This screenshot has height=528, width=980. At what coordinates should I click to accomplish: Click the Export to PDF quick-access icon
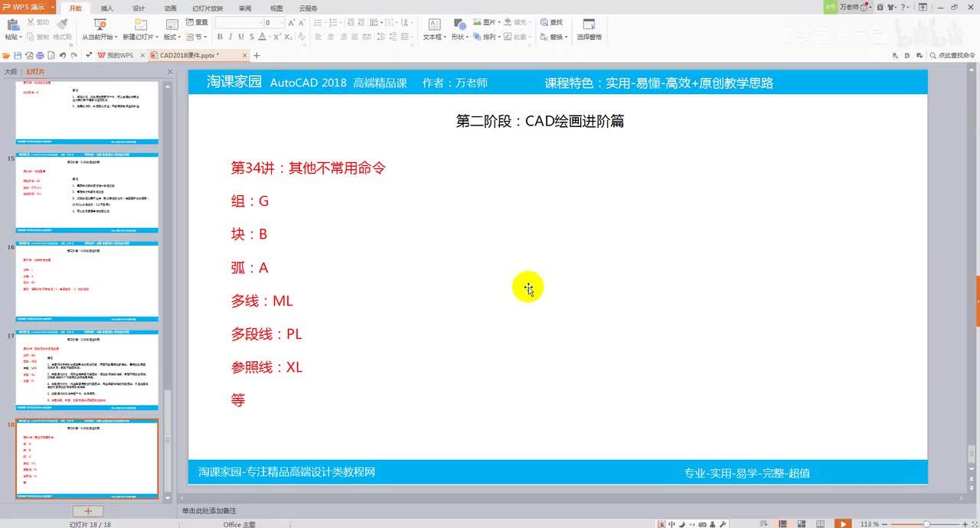point(29,55)
